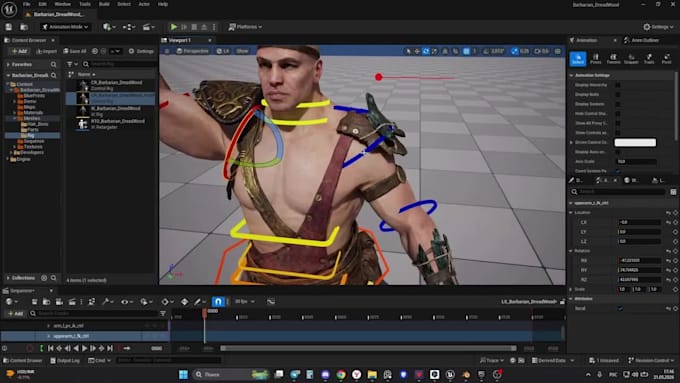The width and height of the screenshot is (680, 383).
Task: Open the Snapper tool in Animation panel
Action: (x=631, y=59)
